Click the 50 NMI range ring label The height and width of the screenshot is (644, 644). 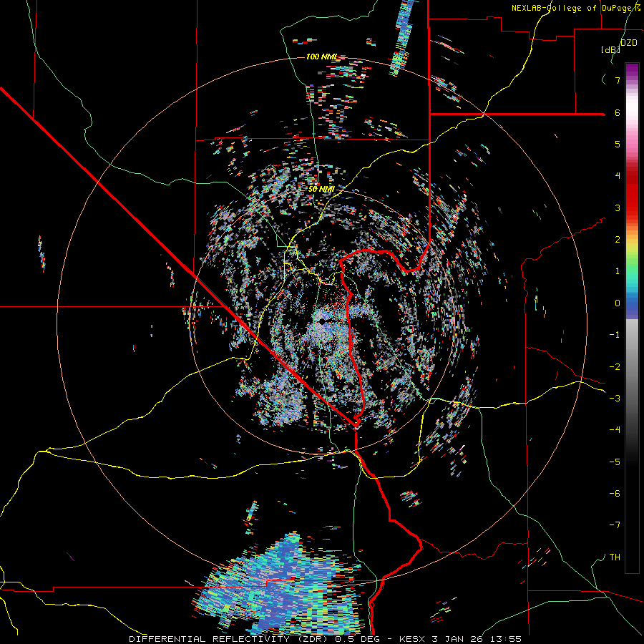point(321,189)
